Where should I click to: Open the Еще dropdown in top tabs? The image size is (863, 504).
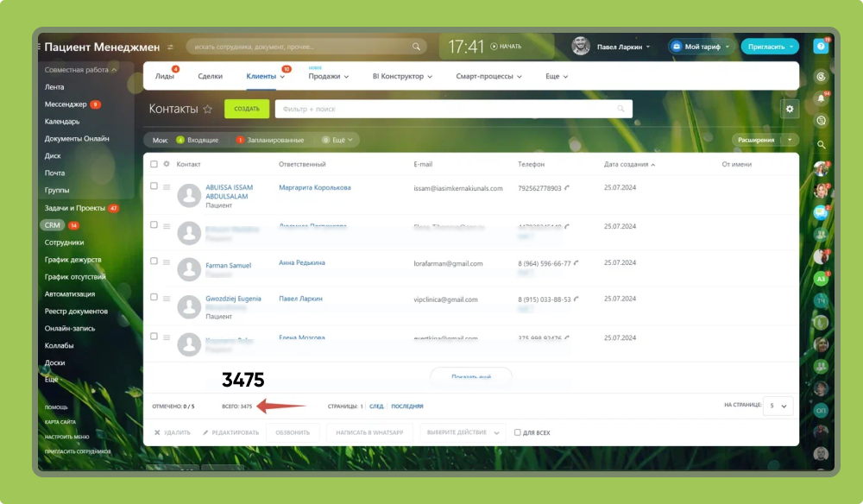point(557,77)
